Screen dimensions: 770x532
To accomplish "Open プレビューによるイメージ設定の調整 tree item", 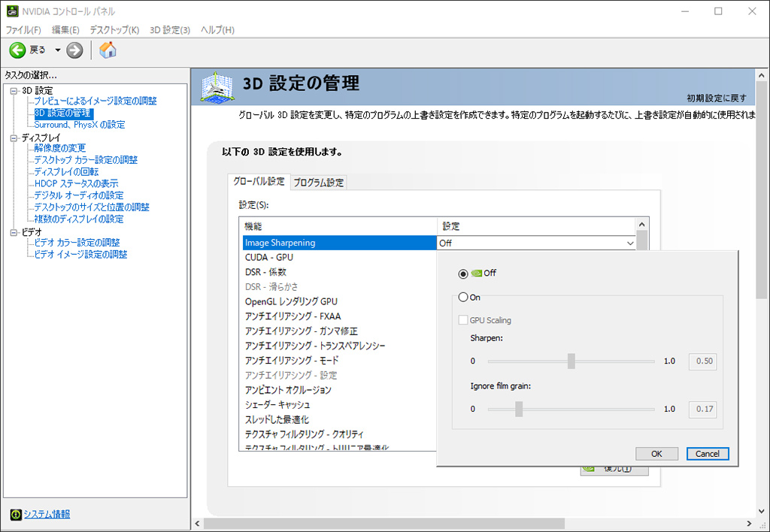I will click(95, 101).
